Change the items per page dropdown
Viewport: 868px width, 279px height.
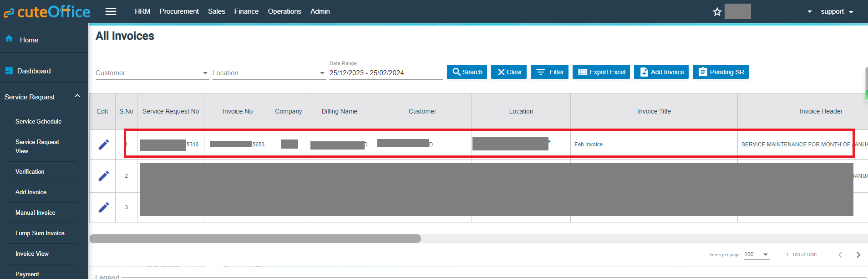[x=756, y=255]
